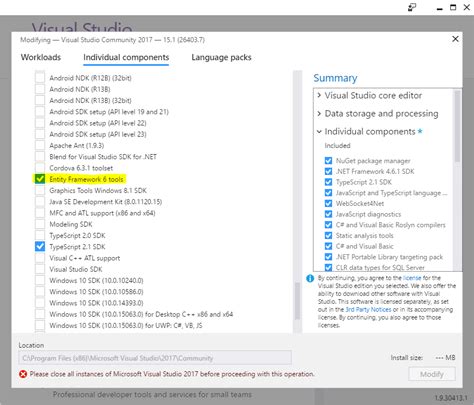Uncheck JavaScript and TypeScript language in Summary
The height and width of the screenshot is (405, 474).
pyautogui.click(x=328, y=193)
